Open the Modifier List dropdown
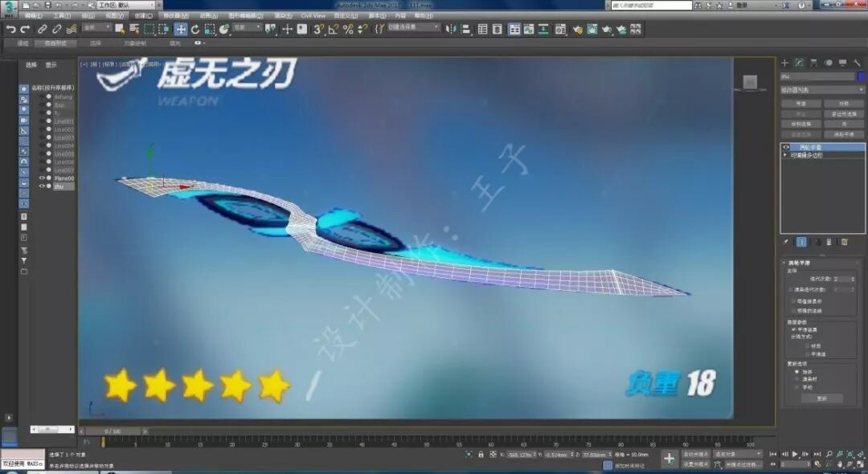The image size is (868, 474). (x=822, y=90)
